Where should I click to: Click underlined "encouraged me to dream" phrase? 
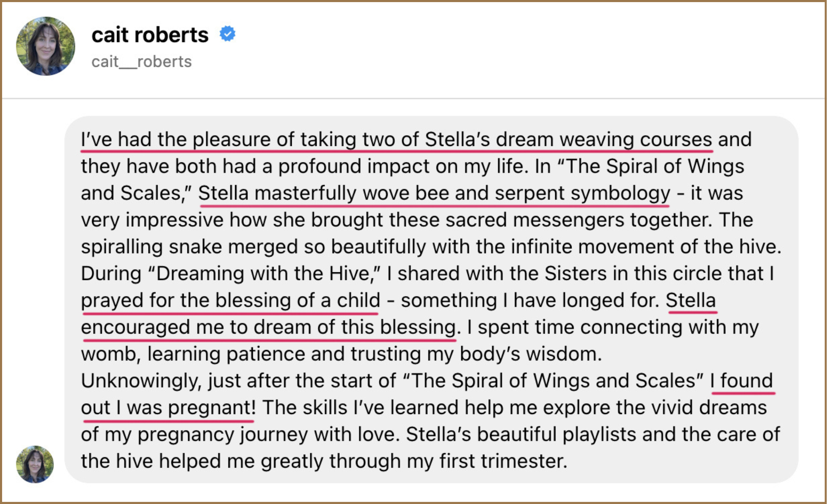coord(196,327)
